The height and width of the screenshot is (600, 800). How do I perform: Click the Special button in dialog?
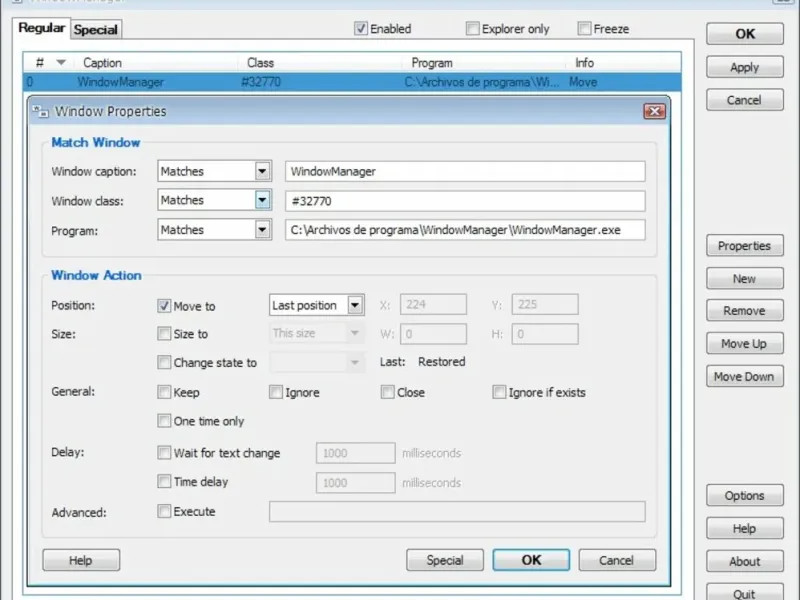tap(445, 560)
